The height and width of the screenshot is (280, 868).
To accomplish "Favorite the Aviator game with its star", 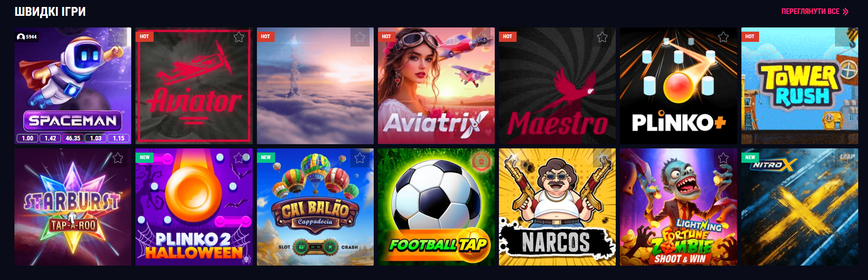I will coord(239,37).
